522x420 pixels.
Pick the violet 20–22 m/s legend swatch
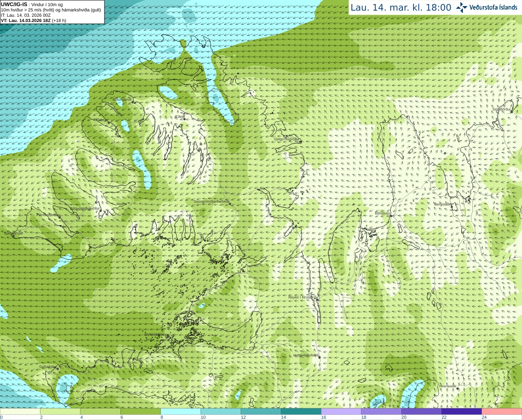pos(422,411)
